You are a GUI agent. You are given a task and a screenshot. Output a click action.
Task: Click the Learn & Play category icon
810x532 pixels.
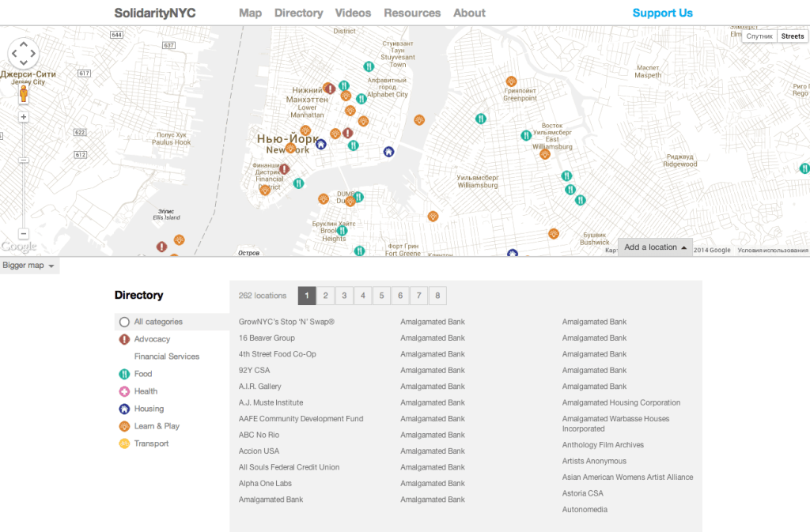124,426
